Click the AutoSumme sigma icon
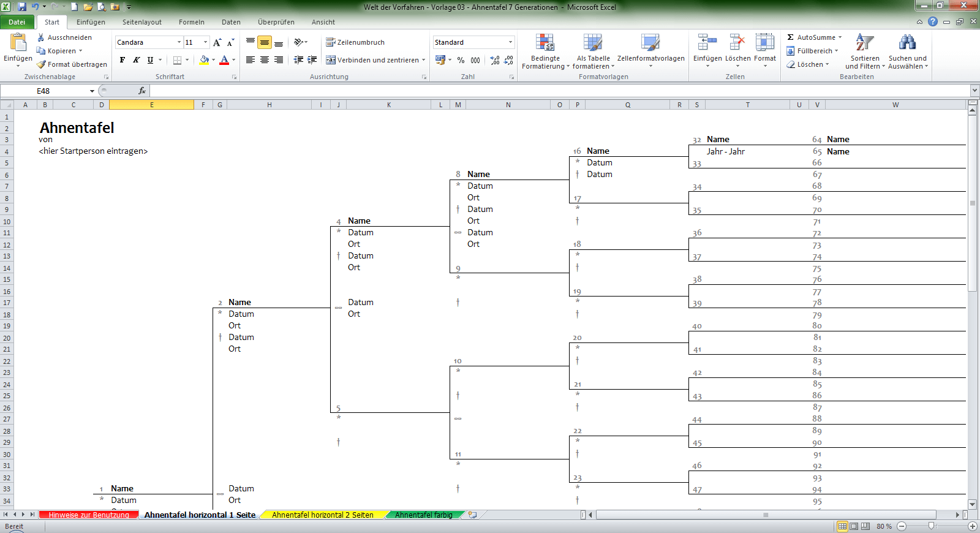 pyautogui.click(x=791, y=37)
